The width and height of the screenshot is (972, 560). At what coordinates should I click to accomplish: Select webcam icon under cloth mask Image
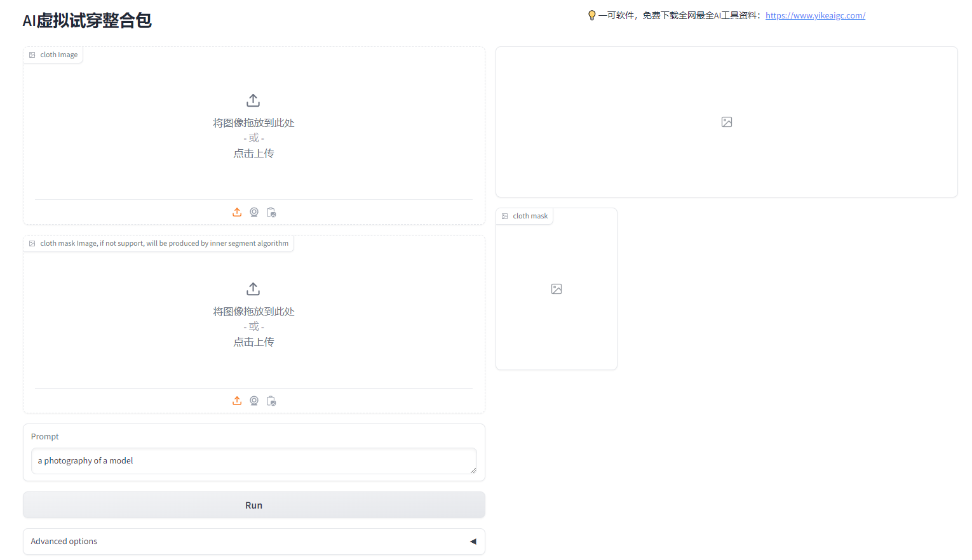254,401
